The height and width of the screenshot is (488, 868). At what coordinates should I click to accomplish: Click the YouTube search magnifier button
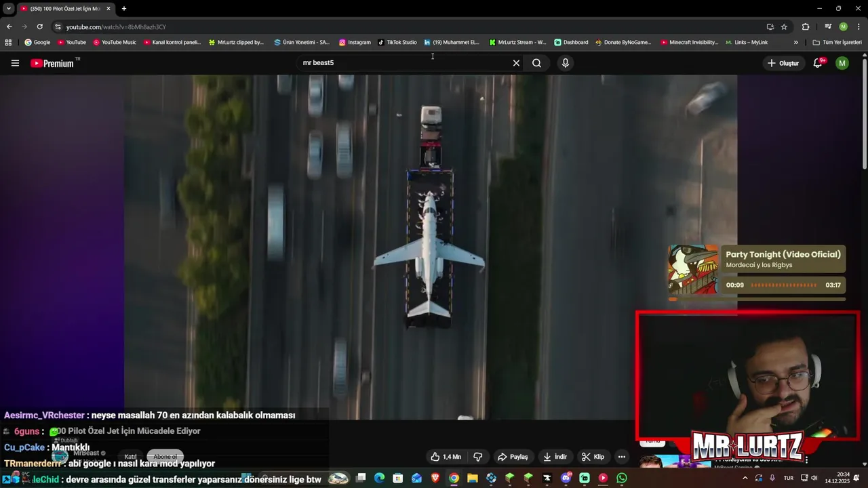point(536,63)
